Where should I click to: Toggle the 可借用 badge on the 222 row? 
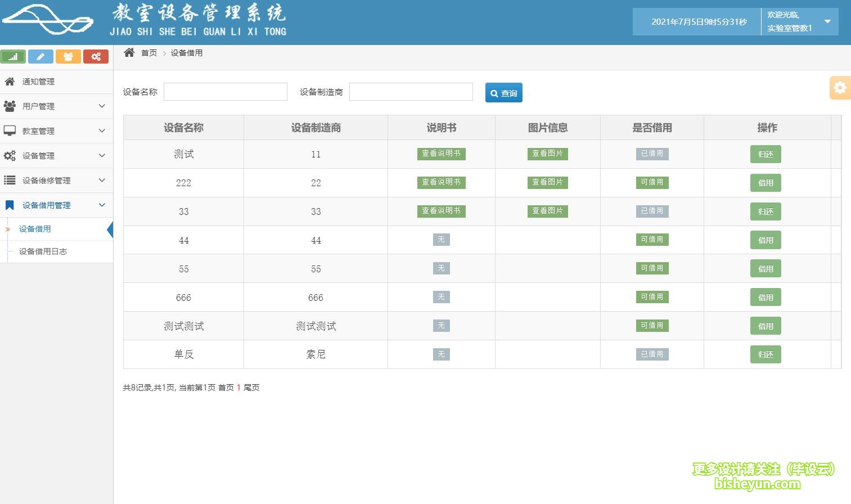[x=652, y=182]
